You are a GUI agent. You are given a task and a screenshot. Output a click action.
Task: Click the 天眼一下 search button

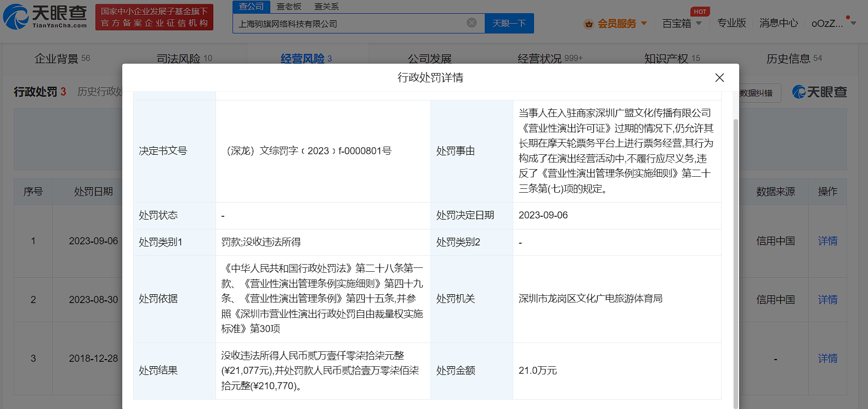pyautogui.click(x=509, y=23)
